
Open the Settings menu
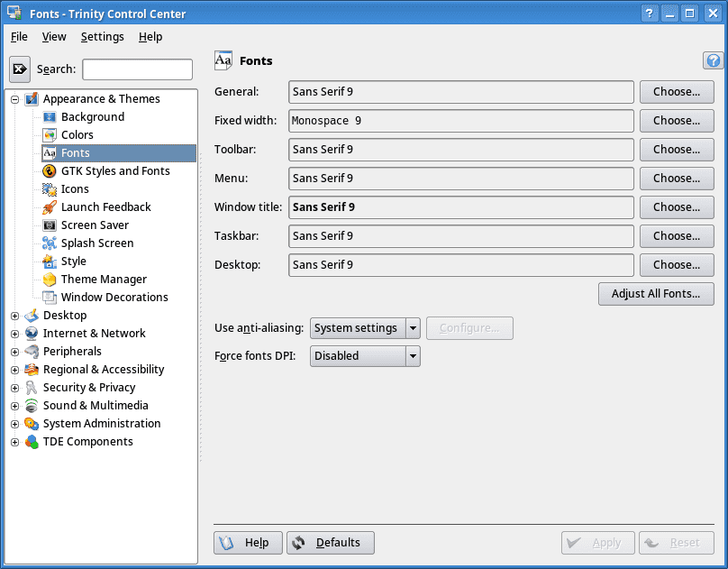[x=102, y=37]
